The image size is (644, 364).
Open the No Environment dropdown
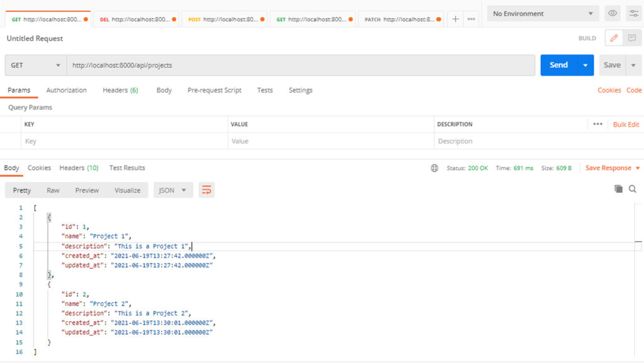543,14
